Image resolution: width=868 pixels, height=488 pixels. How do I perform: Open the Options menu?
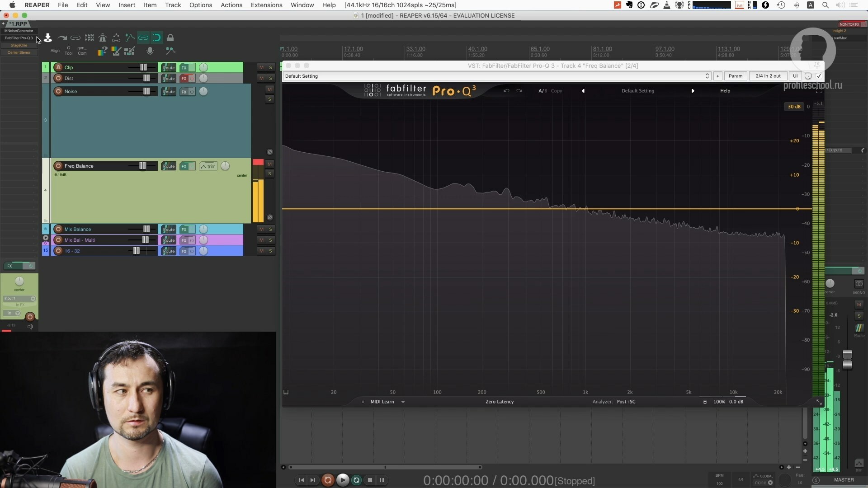(x=201, y=5)
